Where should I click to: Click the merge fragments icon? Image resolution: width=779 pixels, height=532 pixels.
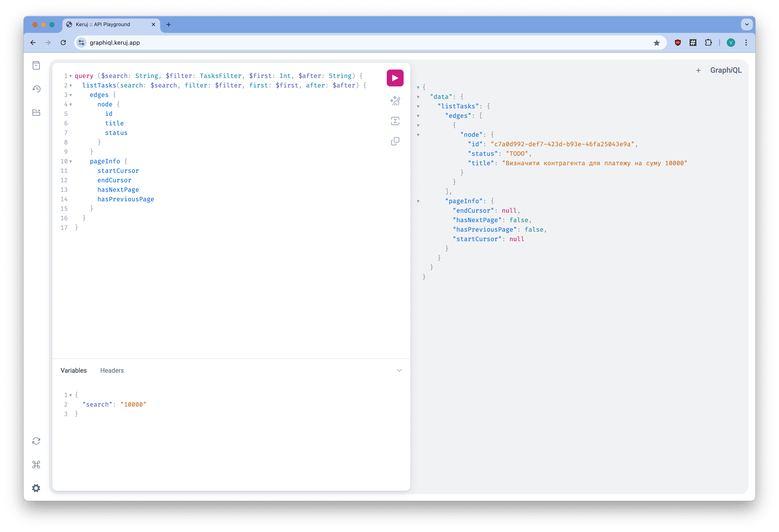(395, 121)
